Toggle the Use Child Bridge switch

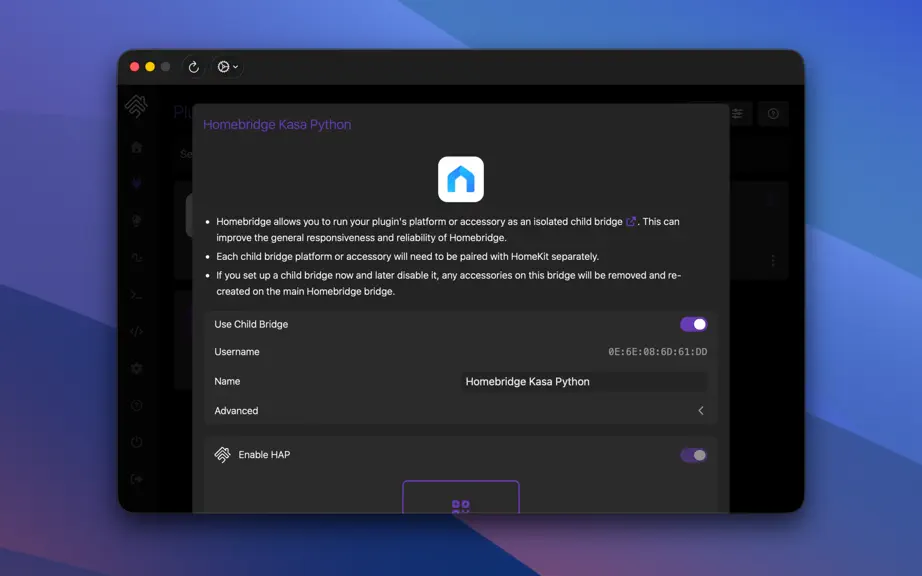coord(693,324)
